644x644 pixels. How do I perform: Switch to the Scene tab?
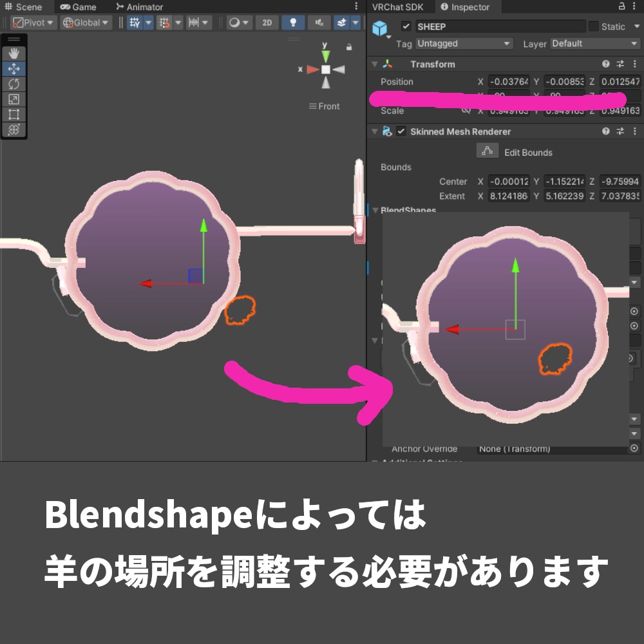click(24, 7)
